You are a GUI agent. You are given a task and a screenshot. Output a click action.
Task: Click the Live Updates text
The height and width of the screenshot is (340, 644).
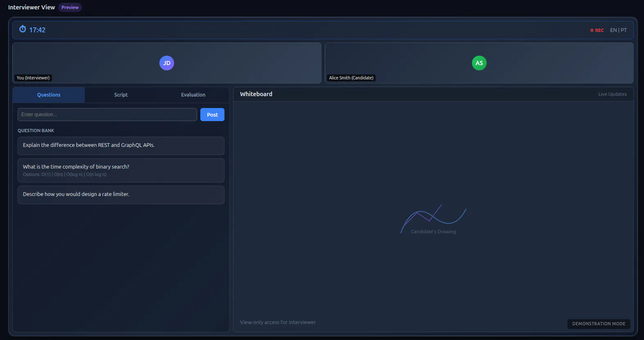pos(612,94)
